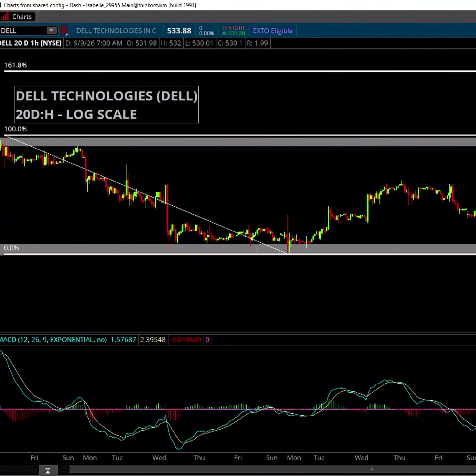
Task: Click the MACD (12, 26, 9, EXPONENTIAL, no) study label
Action: click(53, 340)
